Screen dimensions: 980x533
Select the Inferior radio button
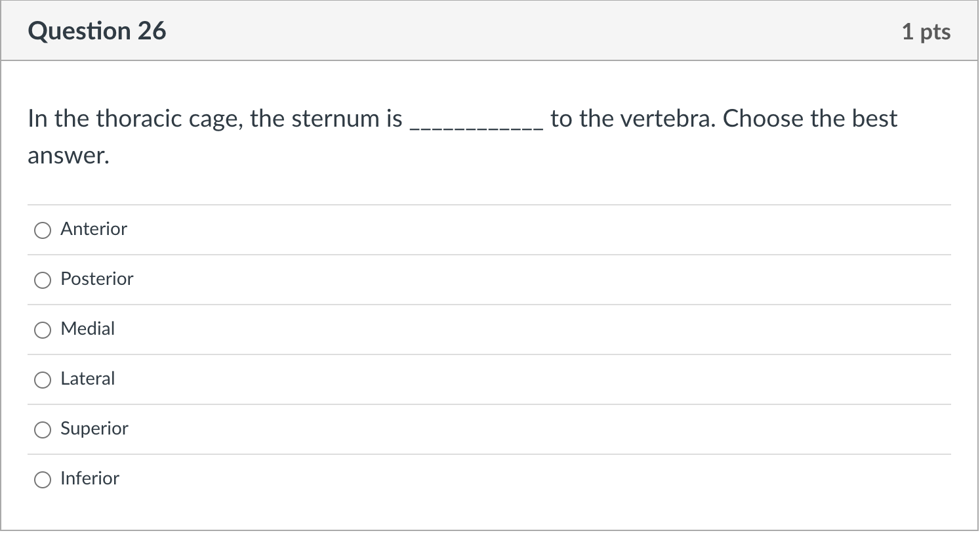(x=43, y=480)
